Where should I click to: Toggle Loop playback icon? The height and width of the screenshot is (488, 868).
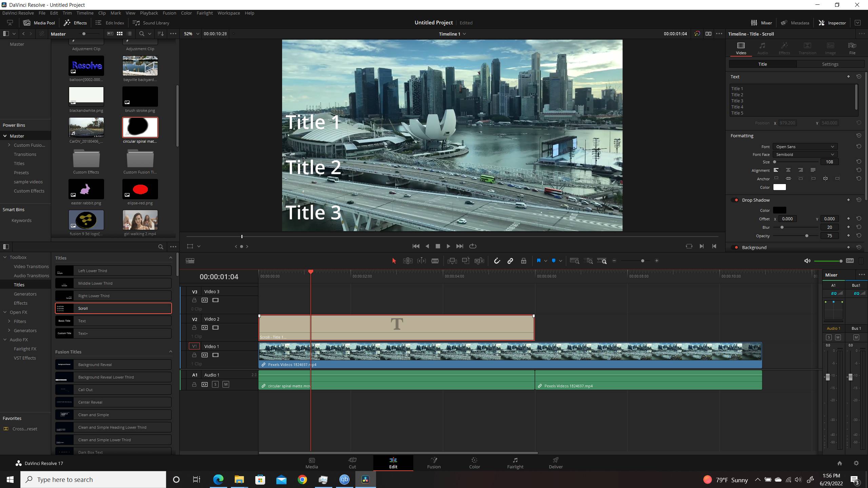473,246
